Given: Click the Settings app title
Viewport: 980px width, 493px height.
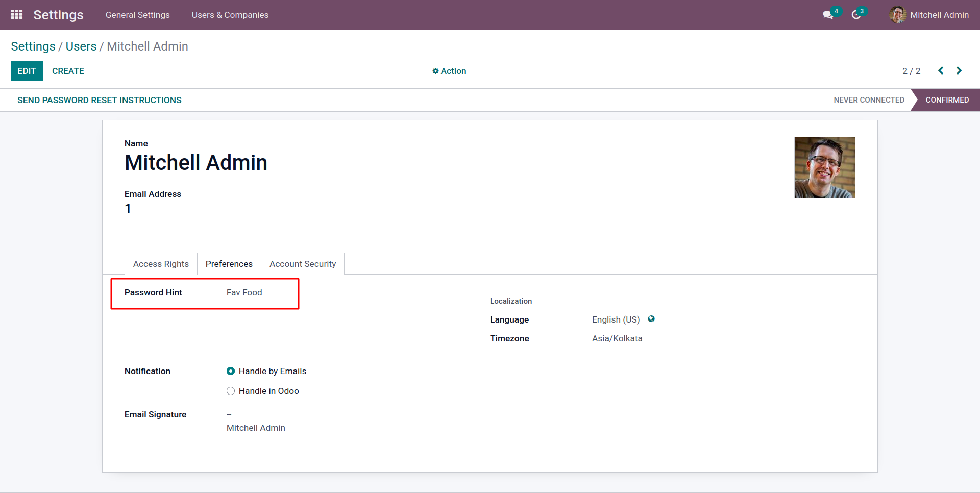Looking at the screenshot, I should [58, 15].
